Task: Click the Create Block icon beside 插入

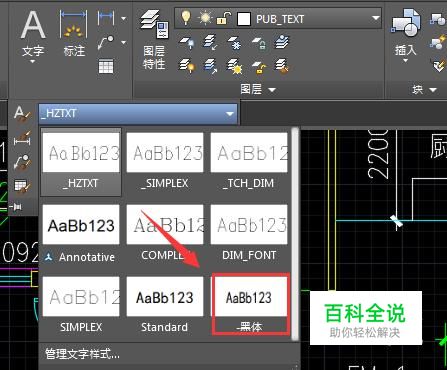Action: click(x=438, y=19)
